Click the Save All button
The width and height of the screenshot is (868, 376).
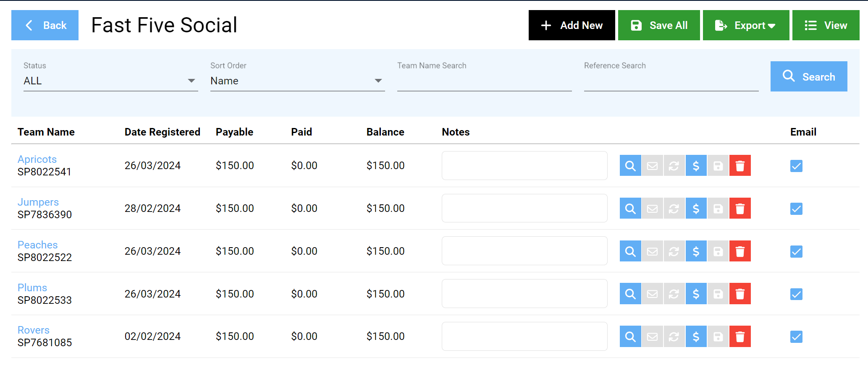659,25
